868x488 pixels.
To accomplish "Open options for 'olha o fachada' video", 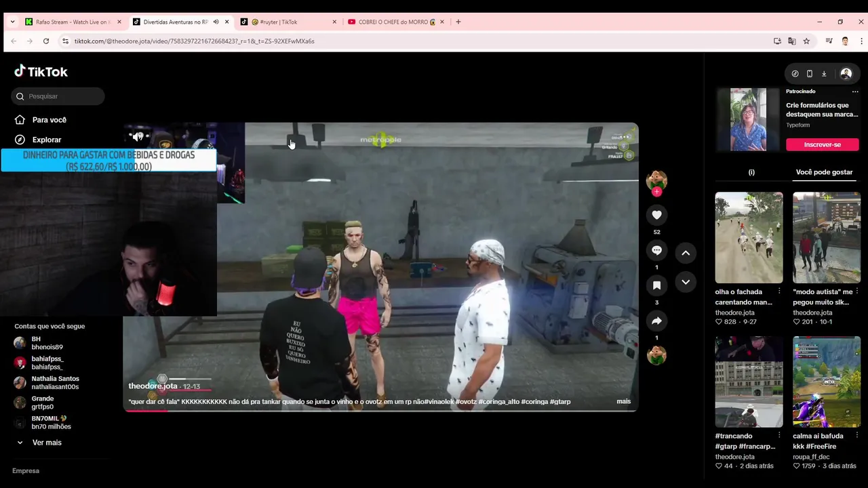I will point(779,291).
